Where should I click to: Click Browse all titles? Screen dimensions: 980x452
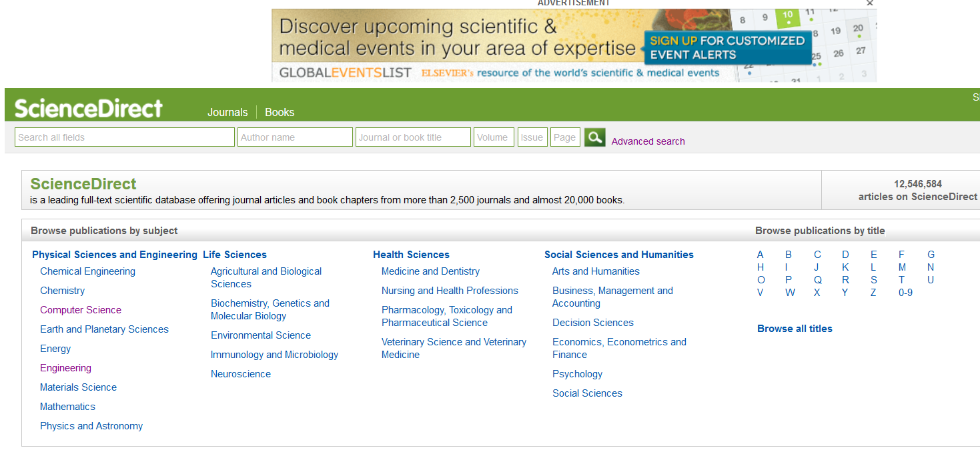point(795,329)
